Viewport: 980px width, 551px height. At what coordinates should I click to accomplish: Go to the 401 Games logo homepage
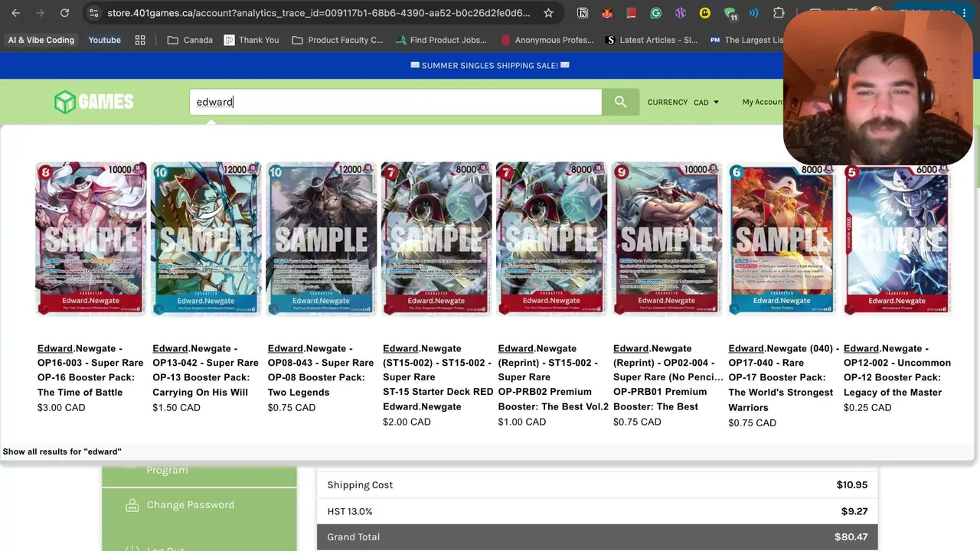[x=94, y=102]
